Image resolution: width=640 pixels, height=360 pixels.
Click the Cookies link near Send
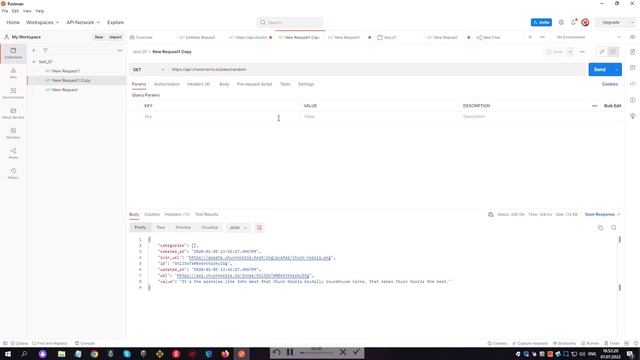point(610,84)
